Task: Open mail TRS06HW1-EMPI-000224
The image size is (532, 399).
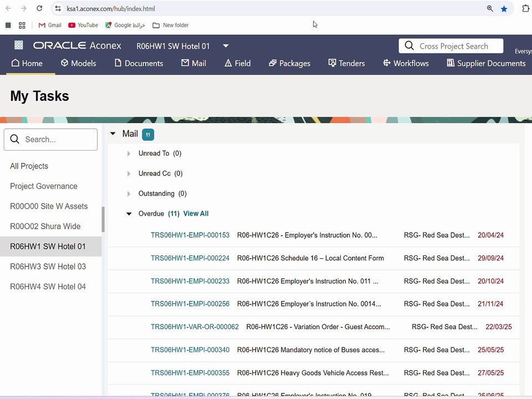Action: [190, 258]
